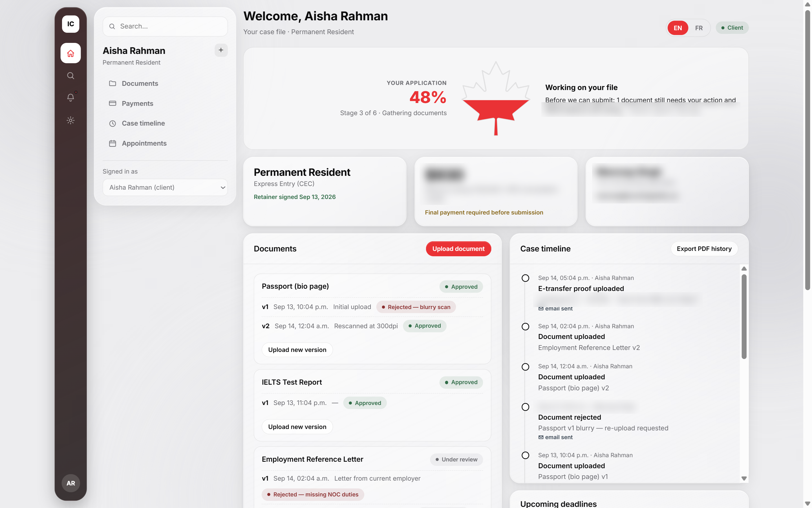Image resolution: width=812 pixels, height=508 pixels.
Task: Click the Approved badge on IELTS Test Report header
Action: pyautogui.click(x=461, y=382)
